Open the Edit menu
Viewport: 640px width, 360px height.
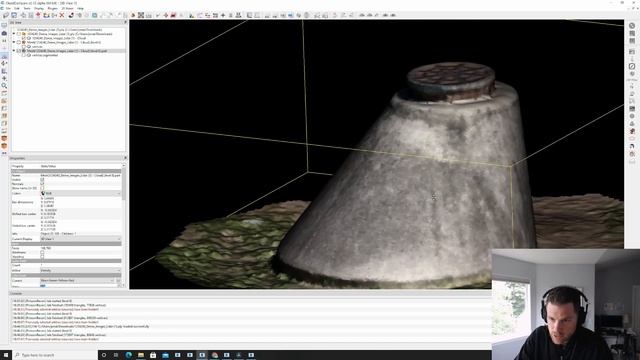(x=17, y=8)
